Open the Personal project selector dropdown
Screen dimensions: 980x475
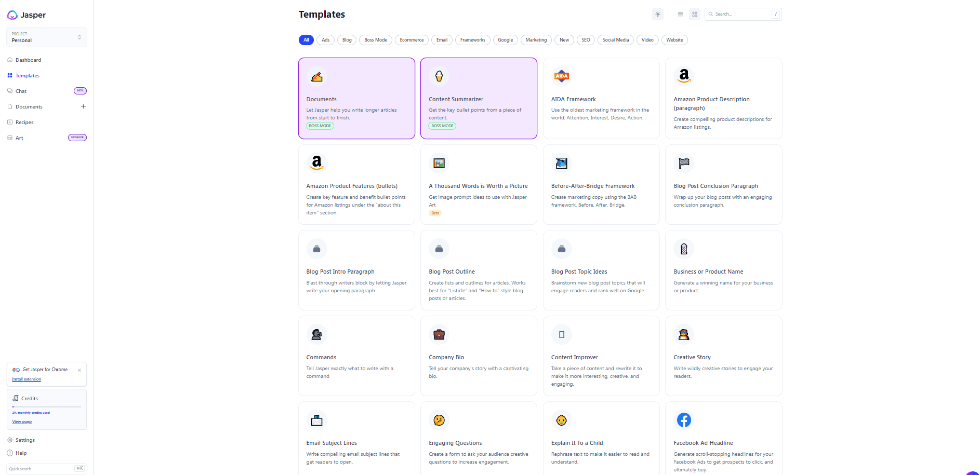click(47, 37)
